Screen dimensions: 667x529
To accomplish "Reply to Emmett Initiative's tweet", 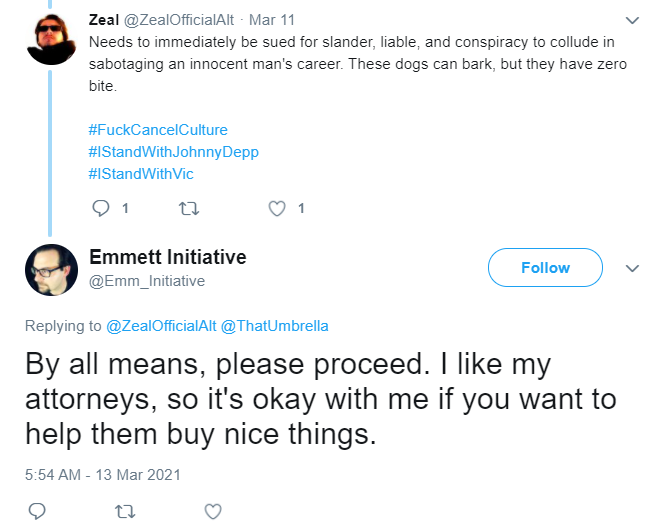I will pyautogui.click(x=37, y=511).
